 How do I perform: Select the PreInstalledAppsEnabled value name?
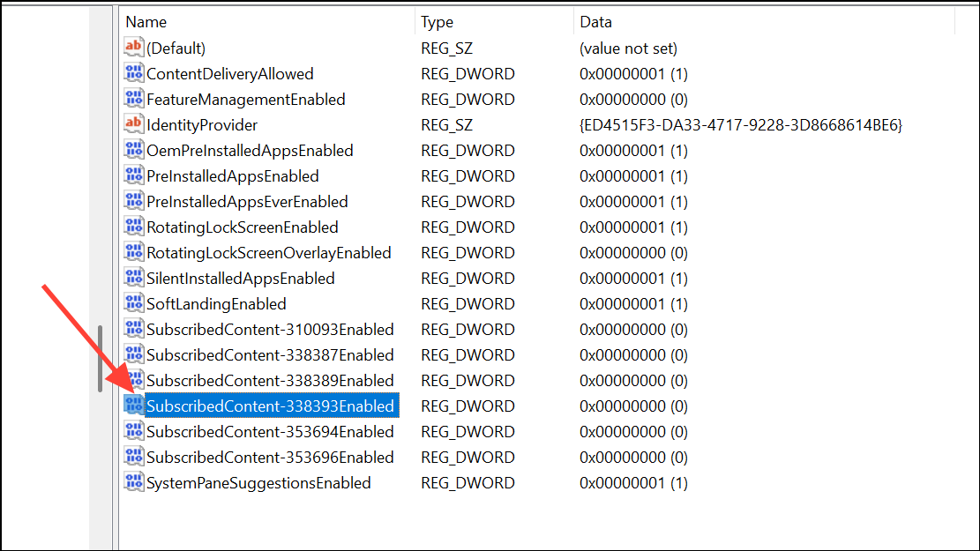point(233,176)
